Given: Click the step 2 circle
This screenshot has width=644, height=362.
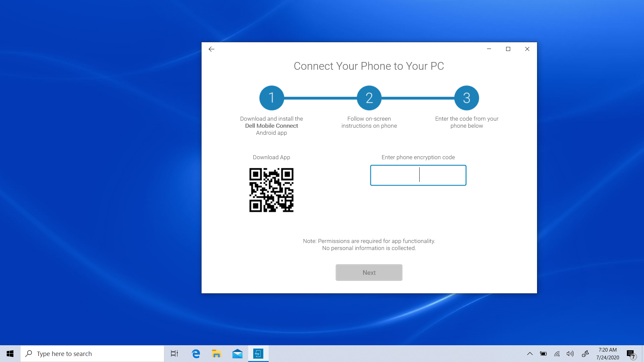Looking at the screenshot, I should coord(369,98).
